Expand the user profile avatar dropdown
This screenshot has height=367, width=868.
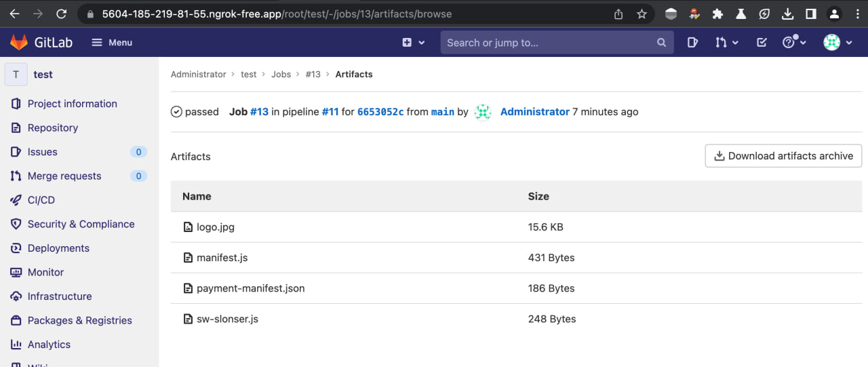pyautogui.click(x=837, y=42)
